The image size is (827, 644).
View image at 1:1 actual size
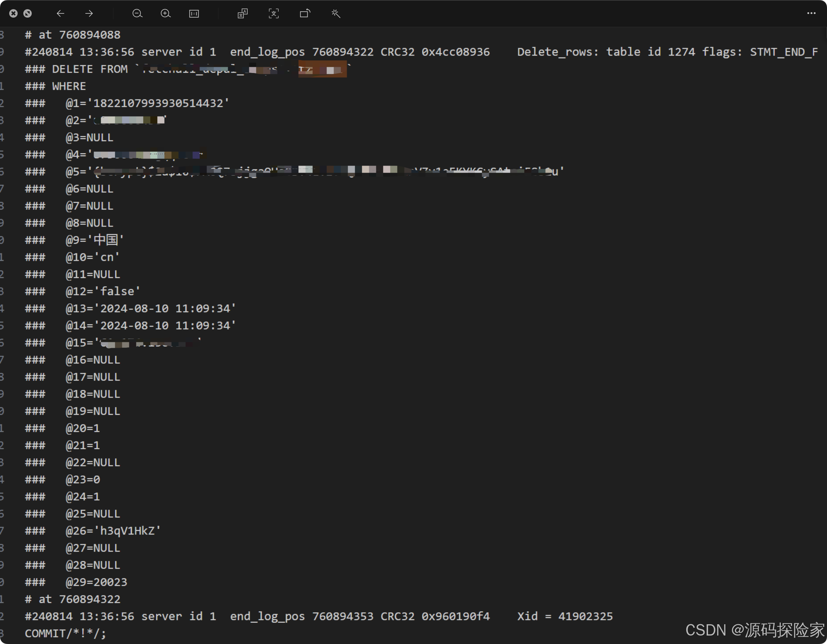coord(194,13)
